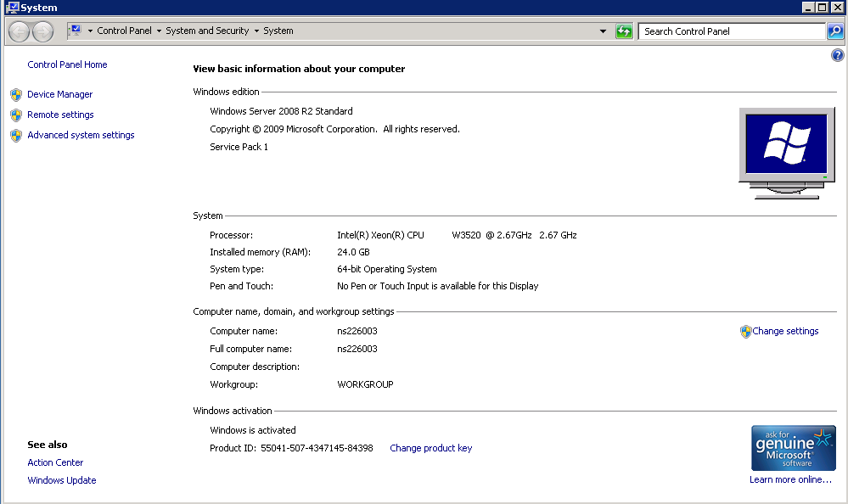This screenshot has height=504, width=848.
Task: Click the shield icon beside Change settings
Action: coord(746,332)
